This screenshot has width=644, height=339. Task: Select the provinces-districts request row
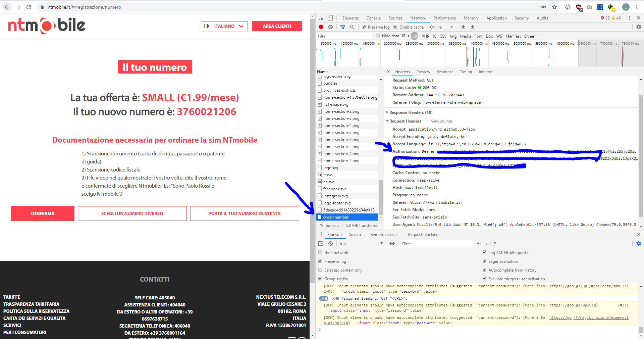[347, 90]
